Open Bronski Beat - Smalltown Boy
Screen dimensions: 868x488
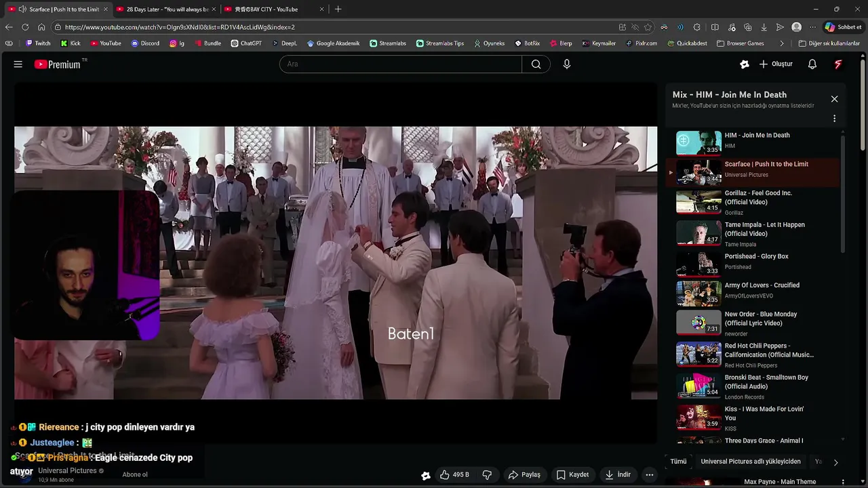pos(753,386)
